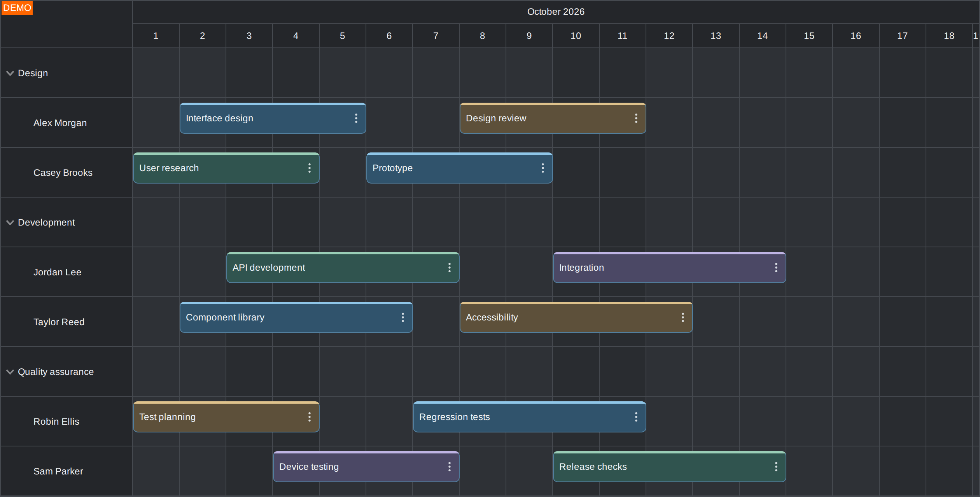The image size is (980, 497).
Task: Click the Development group label
Action: 46,222
